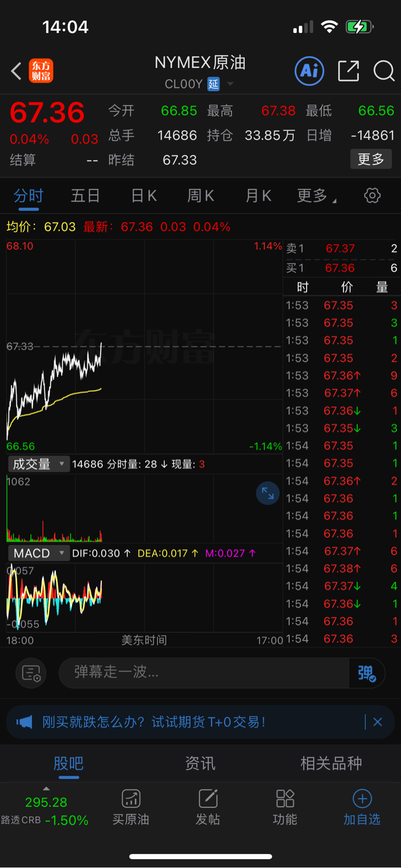
Task: Tap the 1:53 67.36↑ trade with volume 9
Action: coord(341,376)
